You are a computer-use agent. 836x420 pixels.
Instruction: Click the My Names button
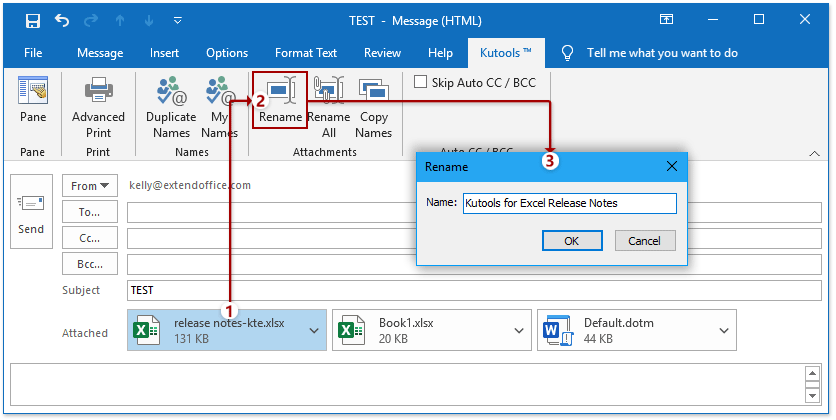[x=220, y=108]
